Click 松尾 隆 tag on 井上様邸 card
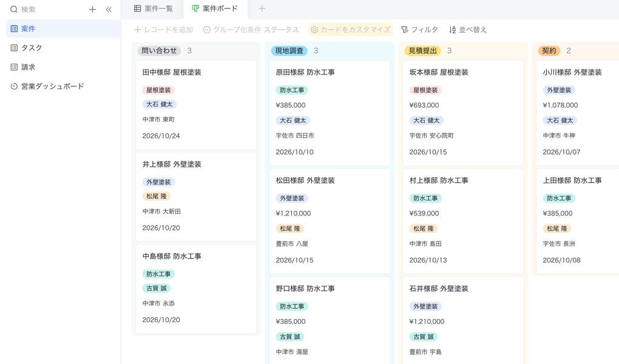The width and height of the screenshot is (619, 364). coord(157,196)
